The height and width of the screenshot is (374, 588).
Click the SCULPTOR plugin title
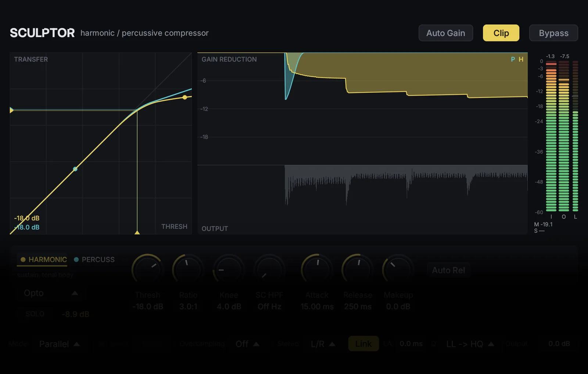click(42, 33)
